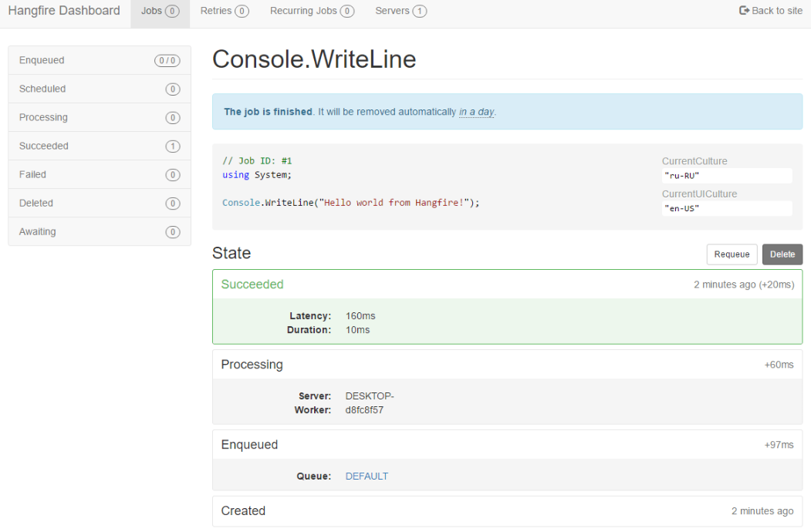Switch to the Servers tab

394,11
